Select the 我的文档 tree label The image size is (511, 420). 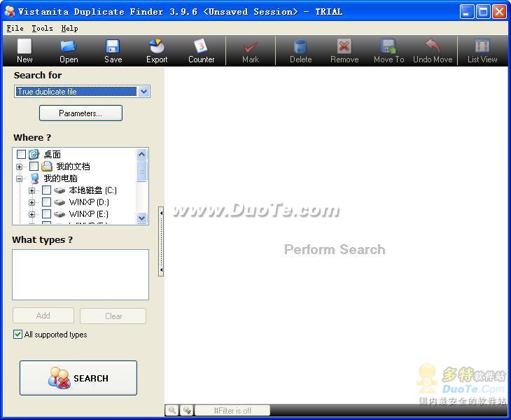point(73,166)
